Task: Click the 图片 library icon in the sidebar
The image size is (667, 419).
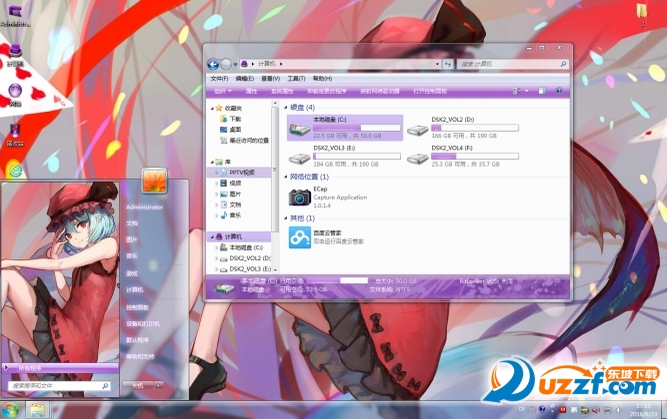Action: tap(224, 194)
